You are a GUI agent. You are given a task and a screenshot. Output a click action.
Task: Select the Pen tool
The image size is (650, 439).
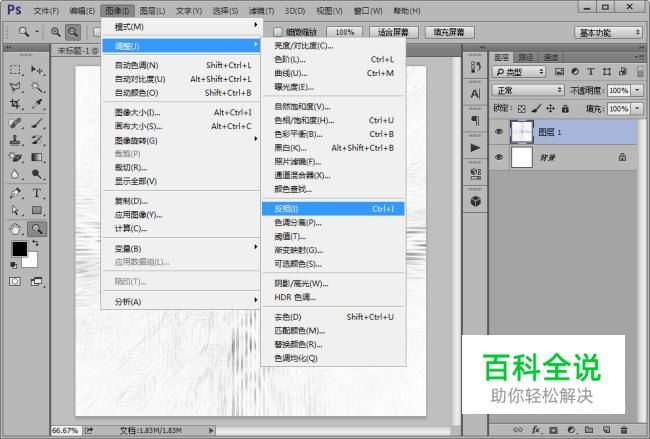[15, 193]
